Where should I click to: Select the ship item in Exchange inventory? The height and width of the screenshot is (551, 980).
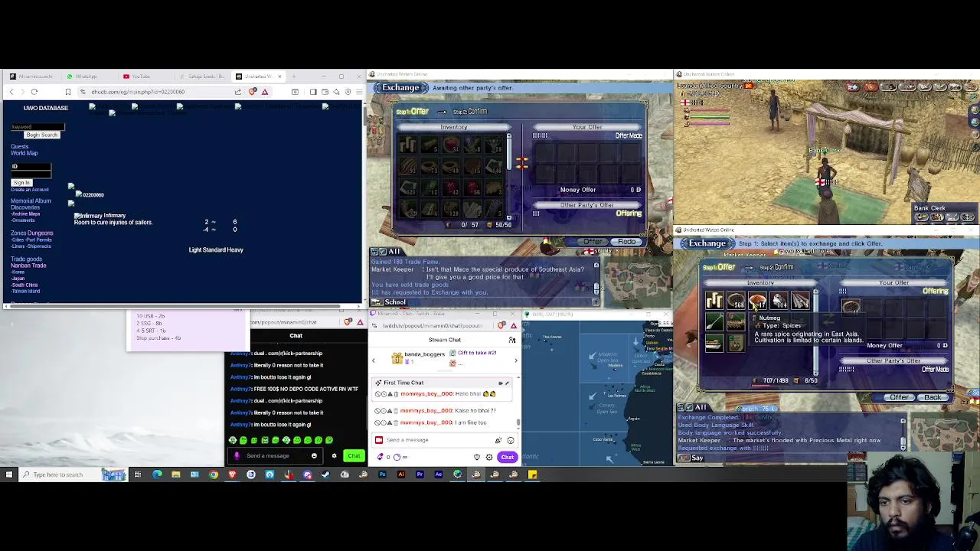[x=714, y=343]
